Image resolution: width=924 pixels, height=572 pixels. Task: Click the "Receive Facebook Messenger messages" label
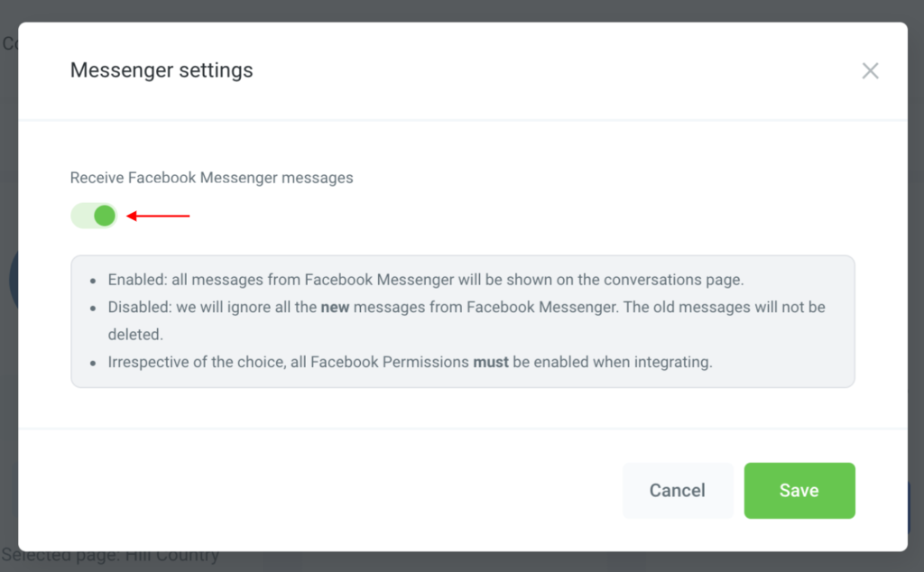pyautogui.click(x=211, y=178)
